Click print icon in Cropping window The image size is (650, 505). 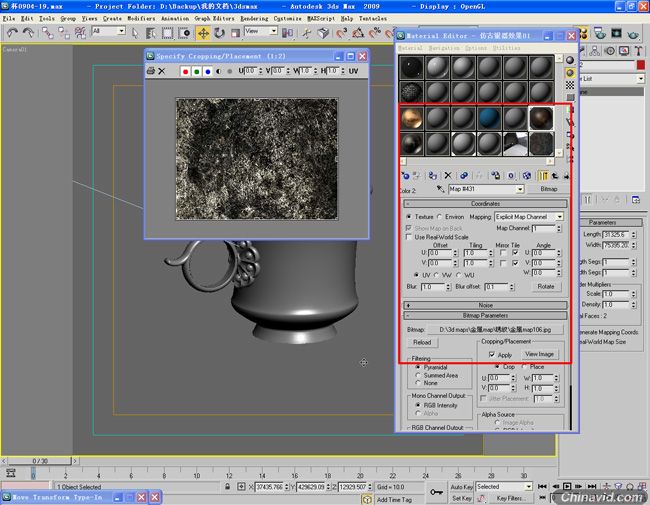(x=151, y=71)
